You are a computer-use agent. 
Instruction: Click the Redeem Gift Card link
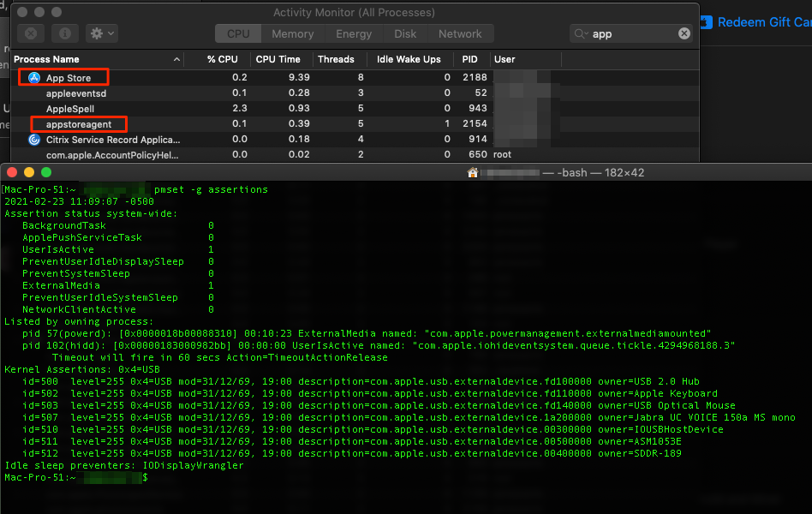point(764,22)
